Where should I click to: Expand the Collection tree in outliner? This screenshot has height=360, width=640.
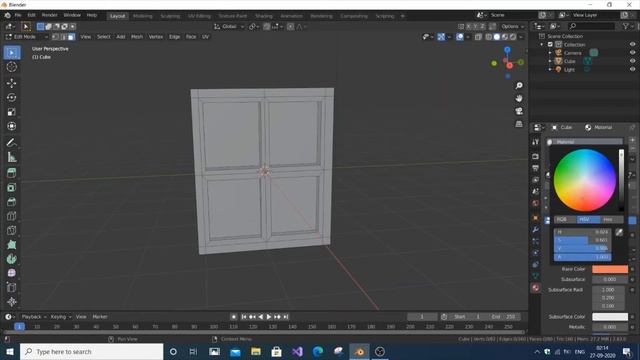[x=542, y=44]
